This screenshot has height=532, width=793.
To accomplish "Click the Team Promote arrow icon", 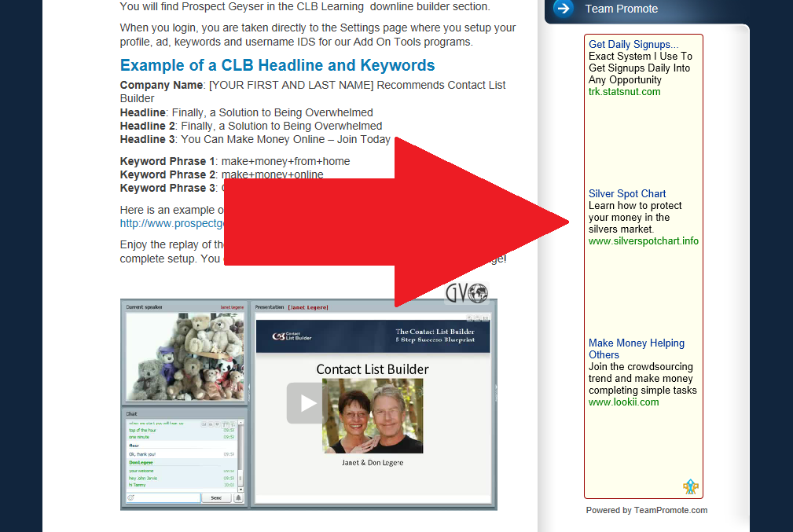I will click(563, 9).
